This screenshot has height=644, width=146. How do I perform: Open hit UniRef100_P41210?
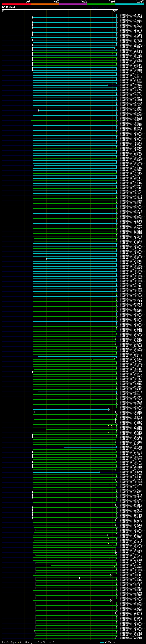[x=131, y=20]
